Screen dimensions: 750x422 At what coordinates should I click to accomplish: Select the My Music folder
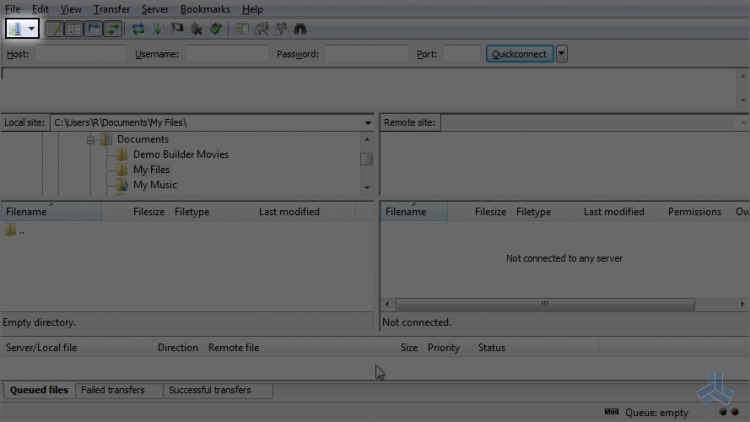[x=155, y=185]
